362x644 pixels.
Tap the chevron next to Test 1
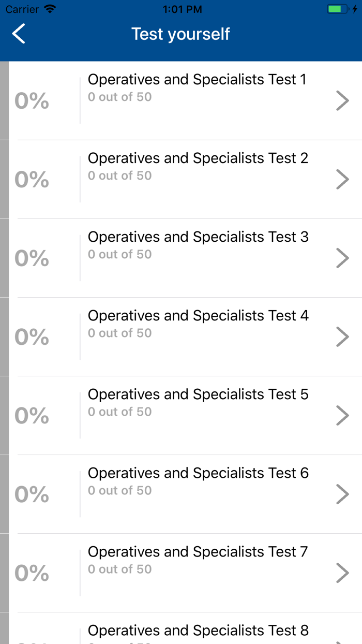(342, 100)
